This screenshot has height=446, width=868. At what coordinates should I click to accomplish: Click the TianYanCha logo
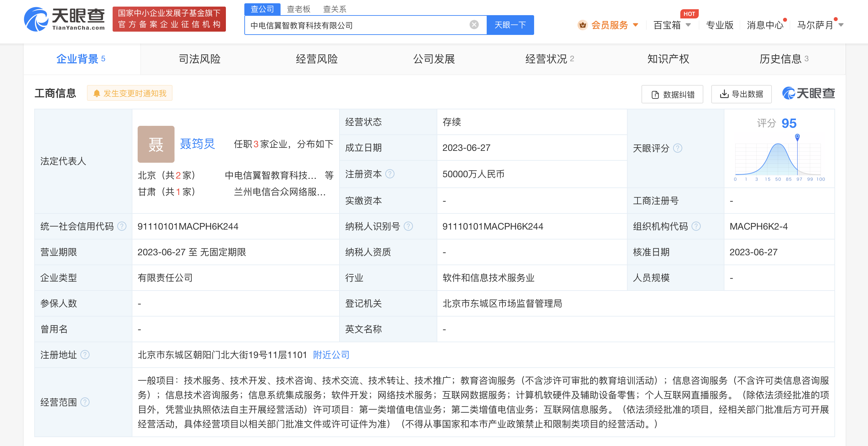point(64,19)
